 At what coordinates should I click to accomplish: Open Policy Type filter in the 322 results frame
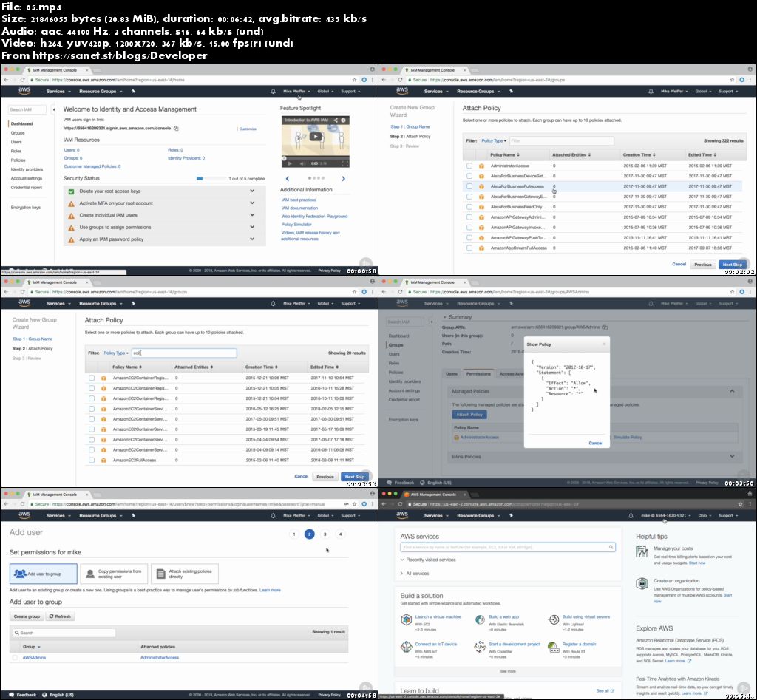tap(494, 141)
